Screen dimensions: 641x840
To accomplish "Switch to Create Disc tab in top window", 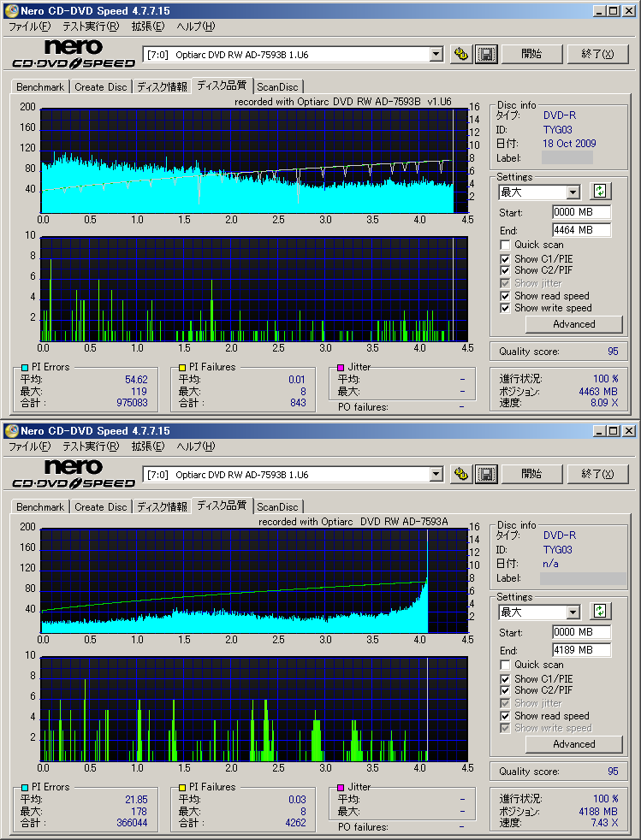I will 101,86.
